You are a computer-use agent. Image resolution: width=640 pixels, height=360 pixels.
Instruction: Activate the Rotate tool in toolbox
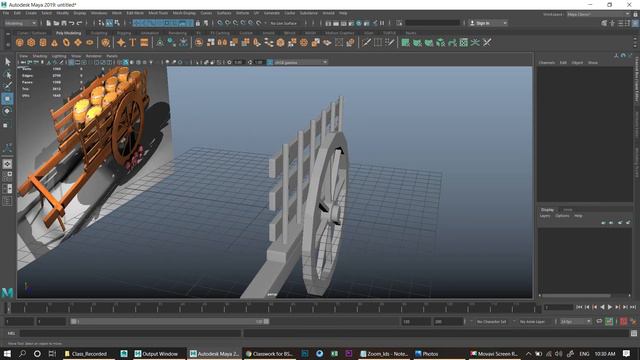click(x=7, y=111)
